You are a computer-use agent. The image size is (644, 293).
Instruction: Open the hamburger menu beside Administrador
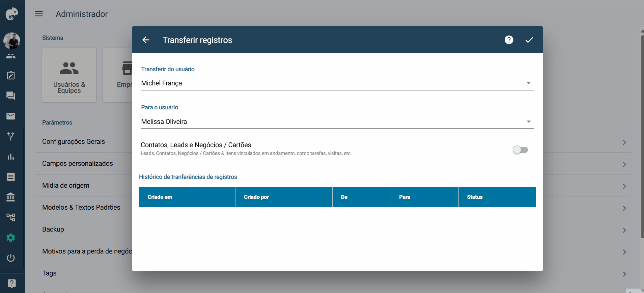click(39, 14)
